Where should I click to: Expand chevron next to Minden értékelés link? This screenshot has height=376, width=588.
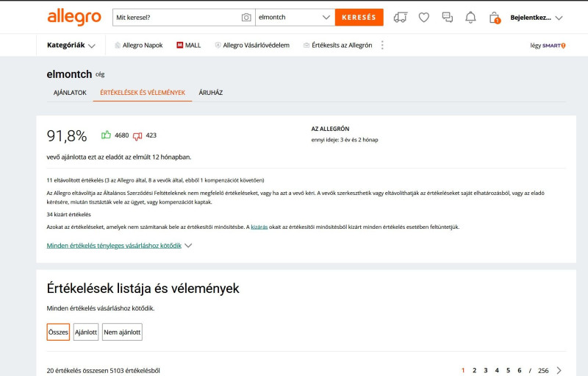[x=188, y=246]
